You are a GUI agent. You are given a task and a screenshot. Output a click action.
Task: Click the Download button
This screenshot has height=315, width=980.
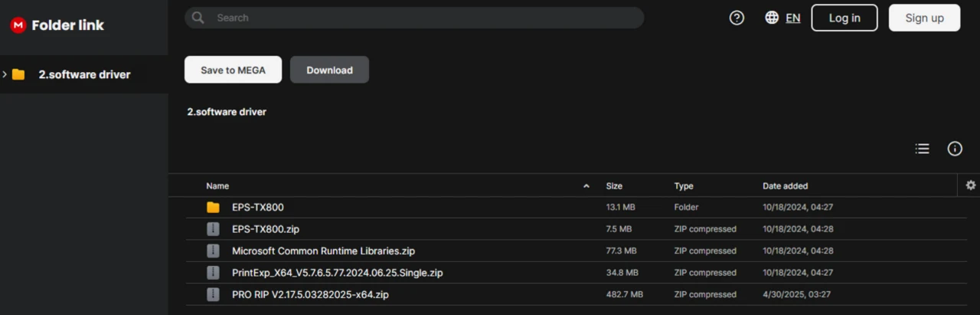[x=329, y=70]
